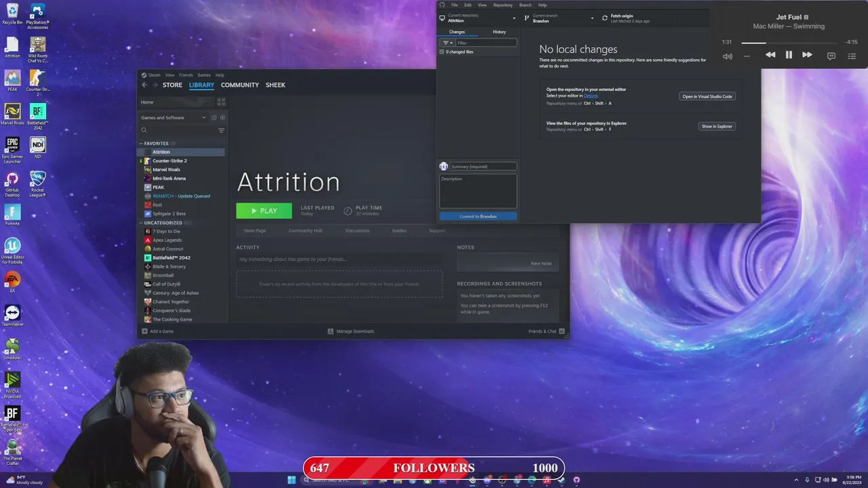Open the Steam library filter options icon
Viewport: 868px width, 488px height.
221,130
